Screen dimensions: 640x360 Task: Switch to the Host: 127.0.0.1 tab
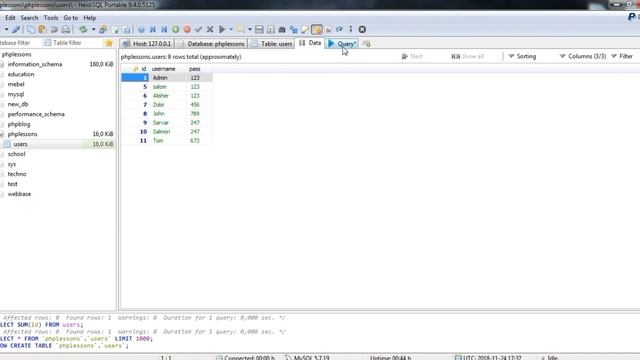tap(147, 44)
